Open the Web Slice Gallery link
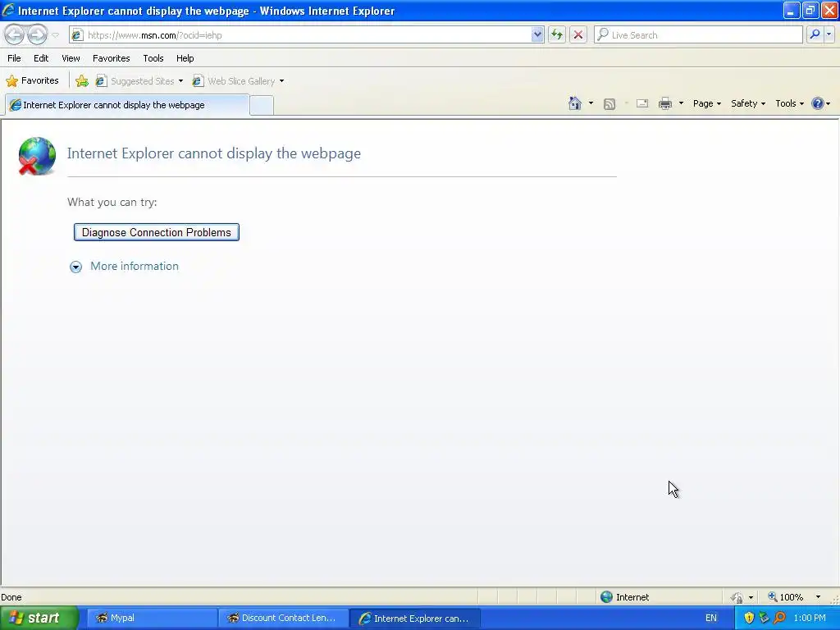Viewport: 840px width, 630px height. (x=235, y=81)
